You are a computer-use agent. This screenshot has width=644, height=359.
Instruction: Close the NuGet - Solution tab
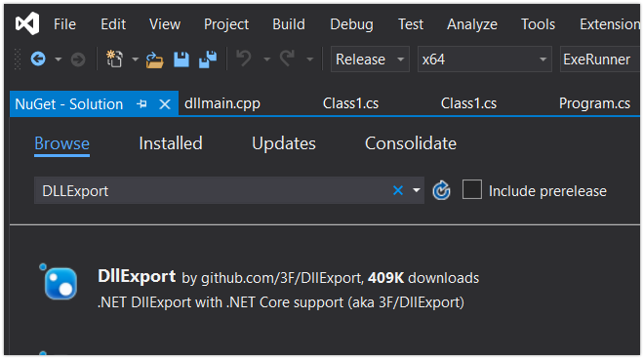click(x=165, y=104)
